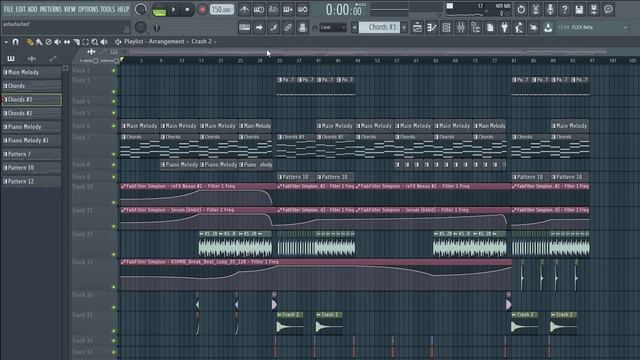Viewport: 640px width, 360px height.
Task: Toggle the recording countdown icon
Action: (x=273, y=9)
